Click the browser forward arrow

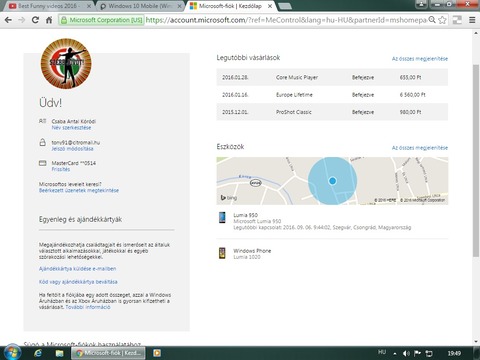point(22,20)
